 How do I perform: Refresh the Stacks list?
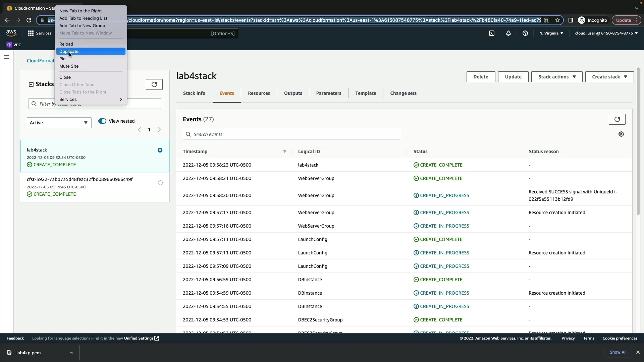154,84
